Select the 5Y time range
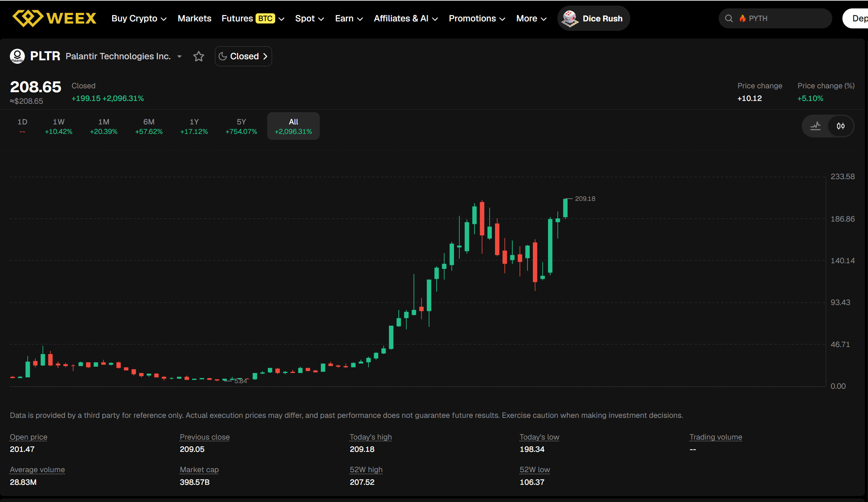This screenshot has width=868, height=502. click(241, 126)
